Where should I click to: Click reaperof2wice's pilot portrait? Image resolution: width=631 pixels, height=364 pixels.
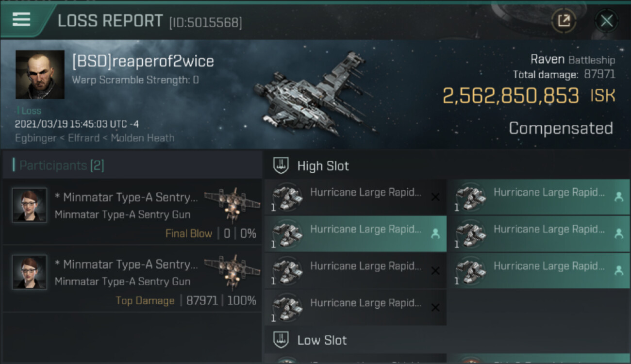[x=40, y=74]
